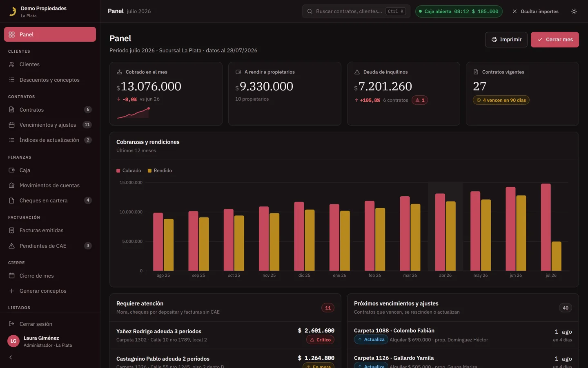
Task: Click the Contratos vigentes value 27
Action: pos(480,86)
